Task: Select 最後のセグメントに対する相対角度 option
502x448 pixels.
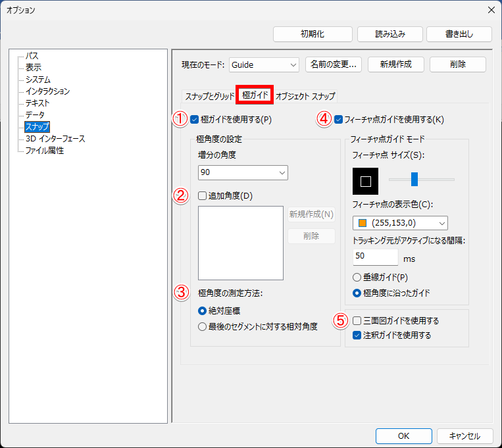Action: tap(202, 327)
